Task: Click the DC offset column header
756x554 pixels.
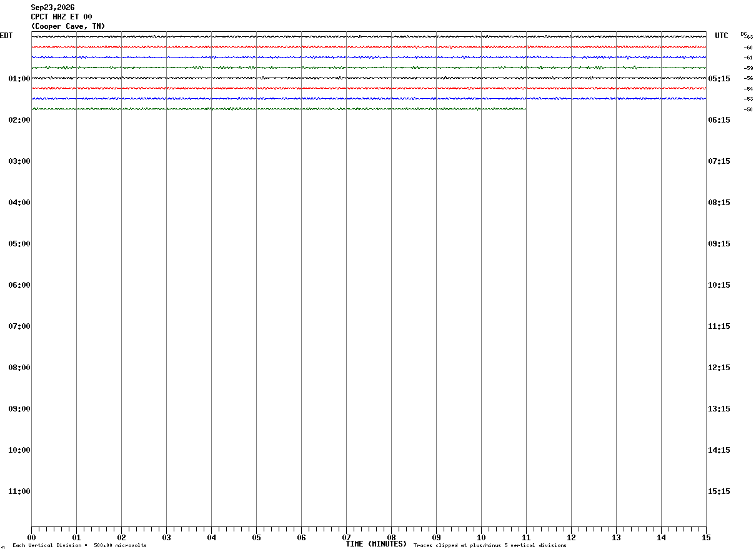Action: (744, 34)
